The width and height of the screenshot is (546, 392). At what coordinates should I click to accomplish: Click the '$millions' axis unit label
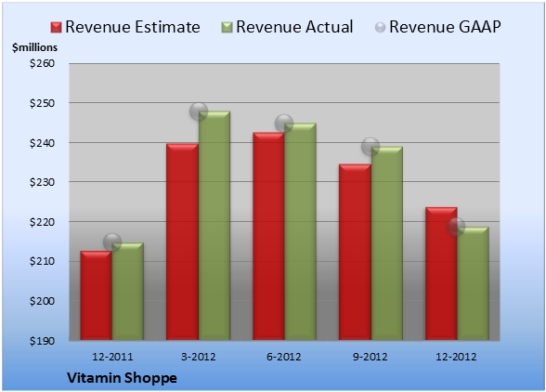34,47
